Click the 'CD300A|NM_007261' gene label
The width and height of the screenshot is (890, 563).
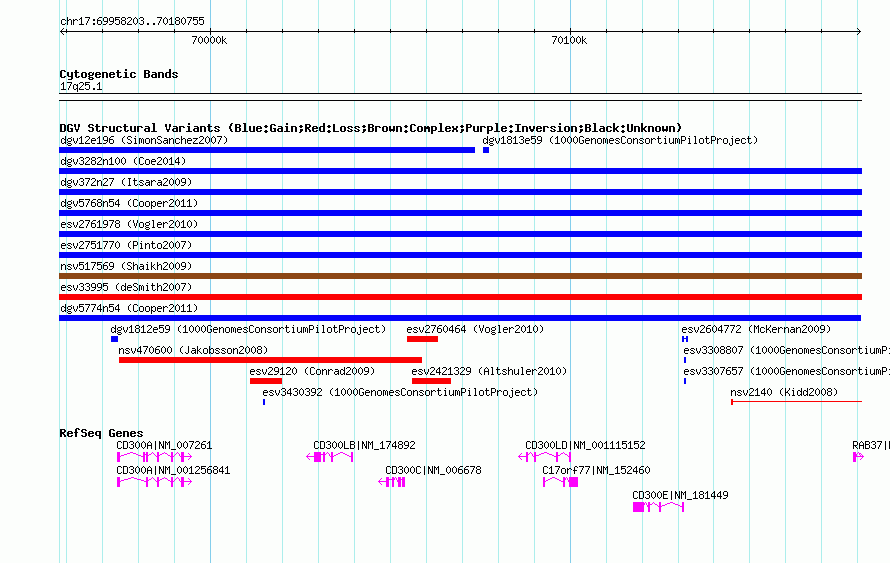tap(164, 446)
